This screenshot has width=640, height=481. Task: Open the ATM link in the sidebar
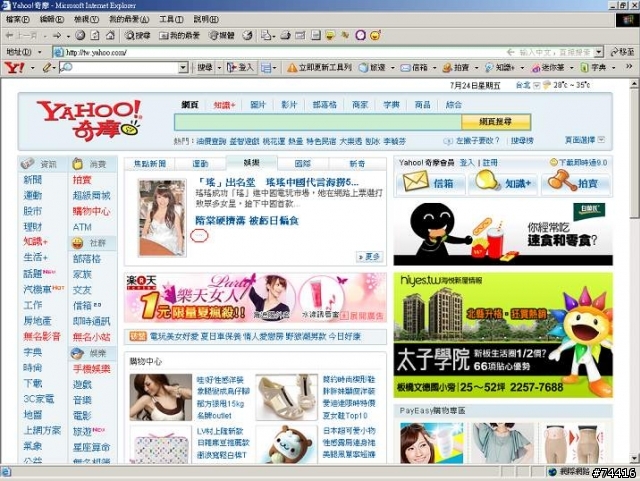pos(82,227)
